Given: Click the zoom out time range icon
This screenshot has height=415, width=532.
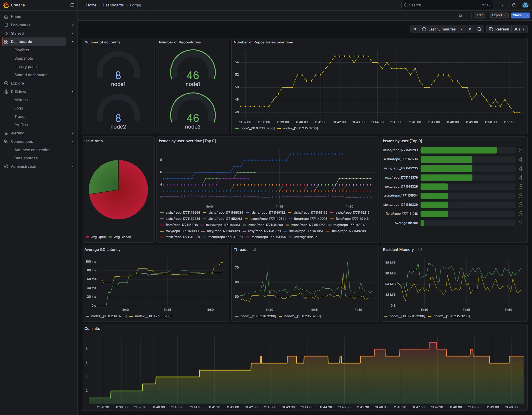Looking at the screenshot, I should 479,29.
